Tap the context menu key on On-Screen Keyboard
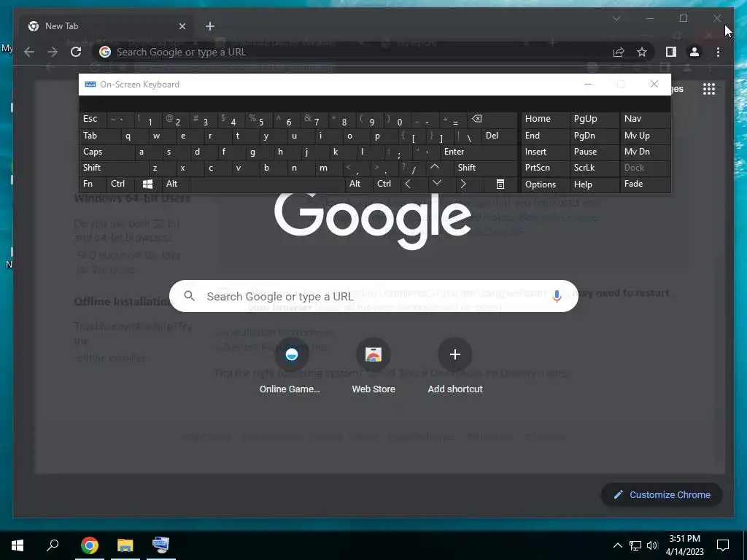 pos(500,184)
